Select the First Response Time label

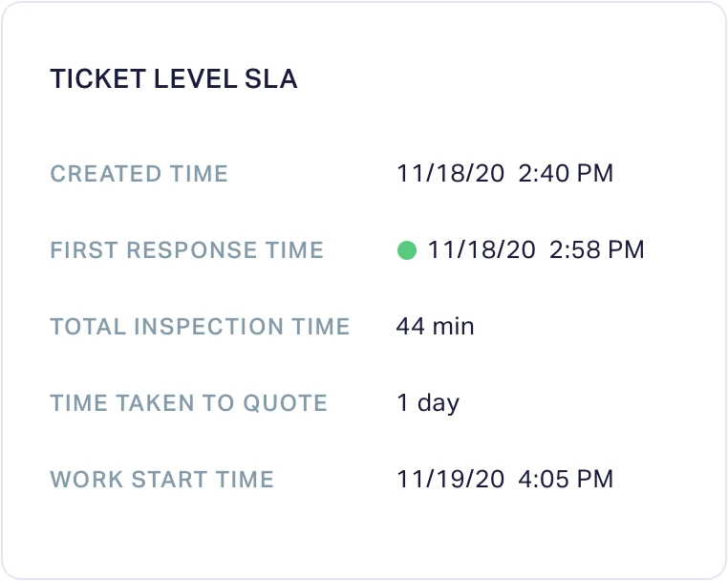[187, 250]
